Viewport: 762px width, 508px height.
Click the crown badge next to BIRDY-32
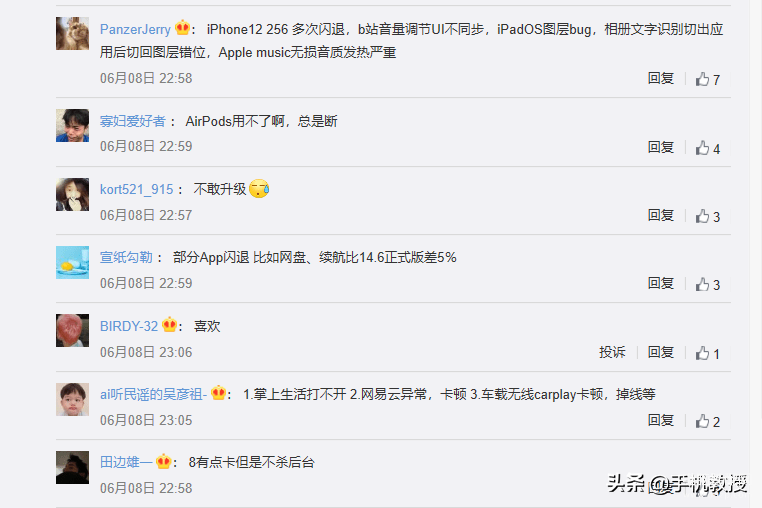click(169, 324)
